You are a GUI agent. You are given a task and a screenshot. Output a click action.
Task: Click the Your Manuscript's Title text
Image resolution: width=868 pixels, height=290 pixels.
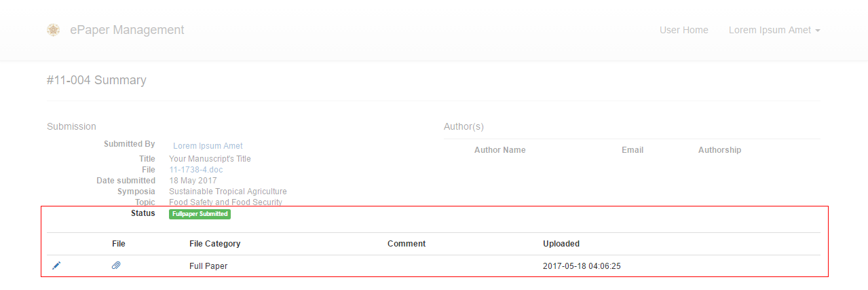click(210, 159)
